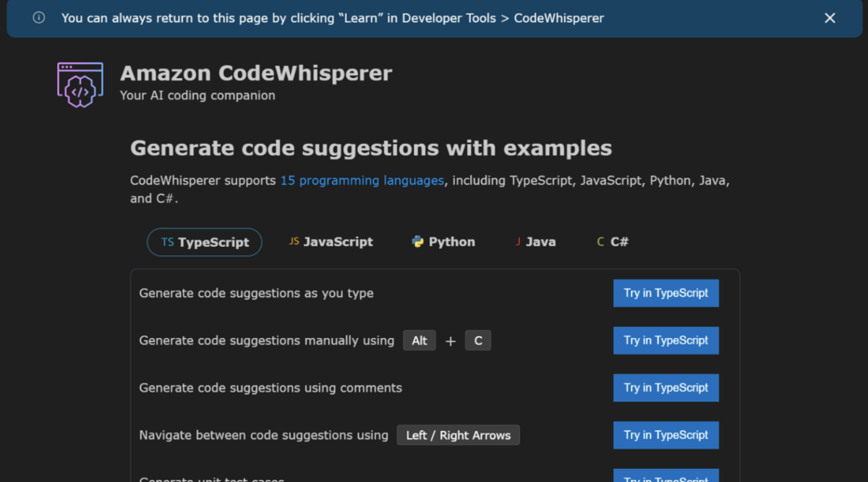Click the Left / Right Arrows key badge
Image resolution: width=868 pixels, height=482 pixels.
click(x=459, y=435)
